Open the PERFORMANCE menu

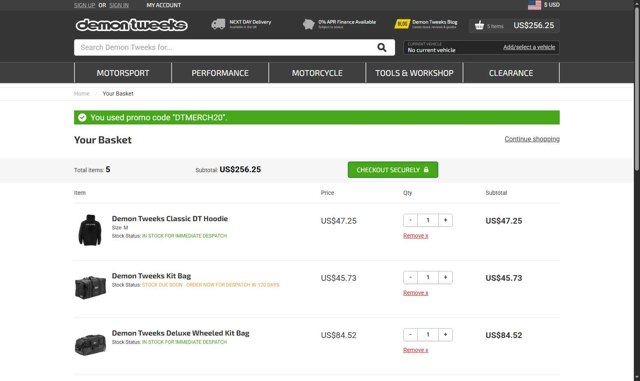pyautogui.click(x=220, y=73)
